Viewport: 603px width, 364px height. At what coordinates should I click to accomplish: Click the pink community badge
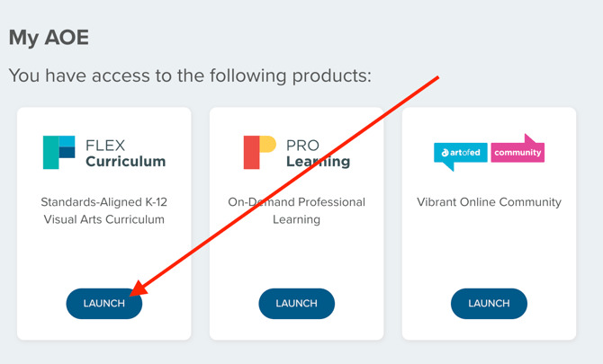(517, 152)
